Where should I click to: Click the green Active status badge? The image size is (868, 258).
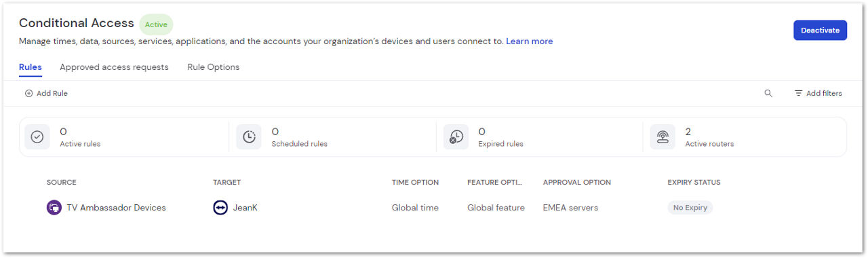156,24
